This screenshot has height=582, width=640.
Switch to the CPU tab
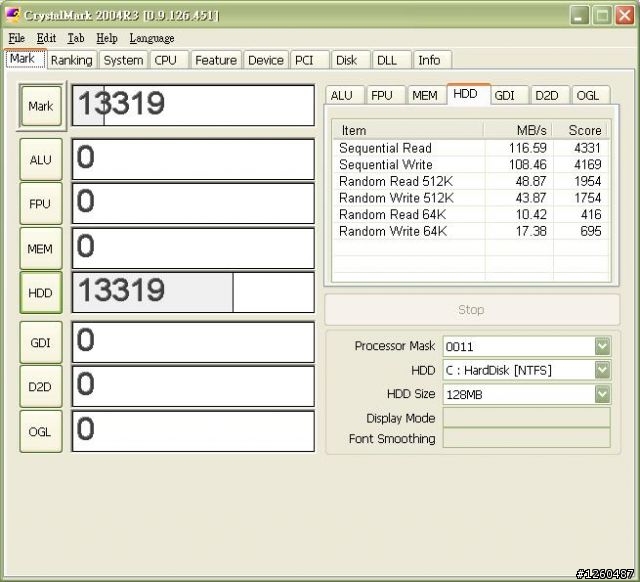169,60
